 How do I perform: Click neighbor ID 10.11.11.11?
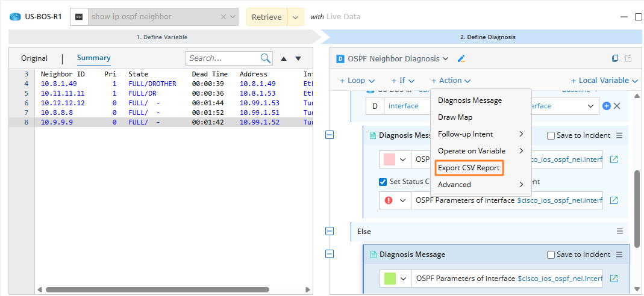[63, 93]
